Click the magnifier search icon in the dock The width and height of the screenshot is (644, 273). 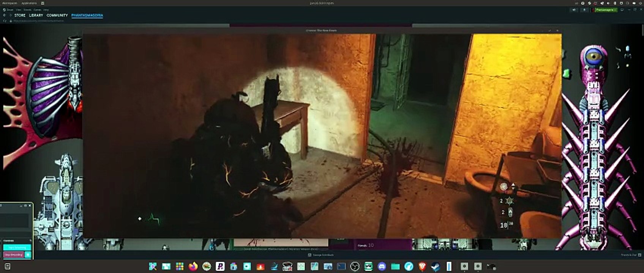(153, 267)
